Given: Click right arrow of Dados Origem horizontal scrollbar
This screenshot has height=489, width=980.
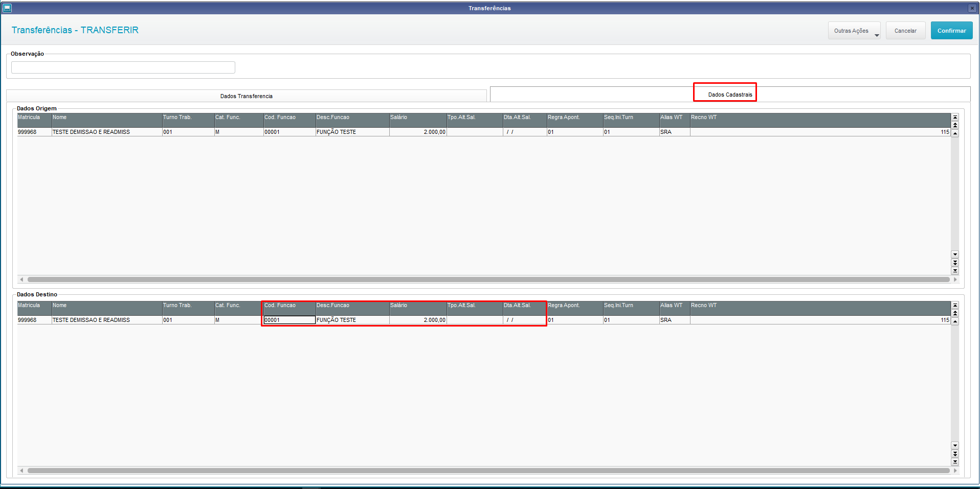Looking at the screenshot, I should point(955,280).
